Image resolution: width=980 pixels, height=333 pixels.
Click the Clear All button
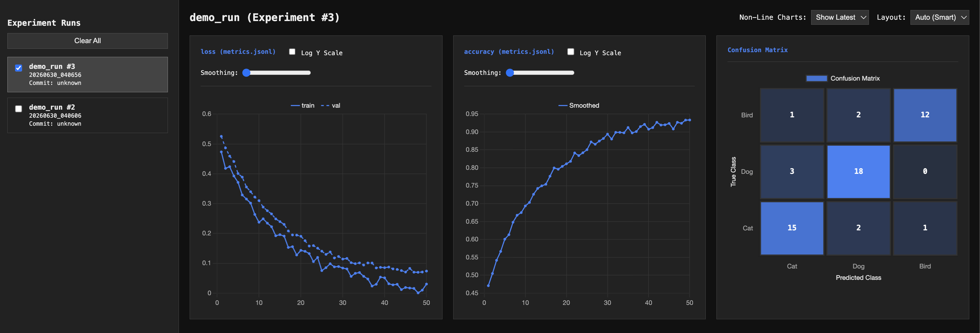click(88, 41)
